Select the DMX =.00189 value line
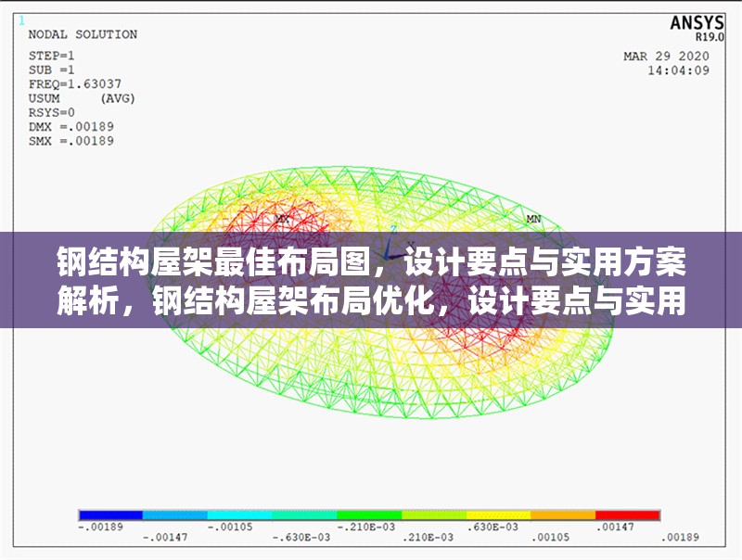The height and width of the screenshot is (560, 742). point(70,126)
